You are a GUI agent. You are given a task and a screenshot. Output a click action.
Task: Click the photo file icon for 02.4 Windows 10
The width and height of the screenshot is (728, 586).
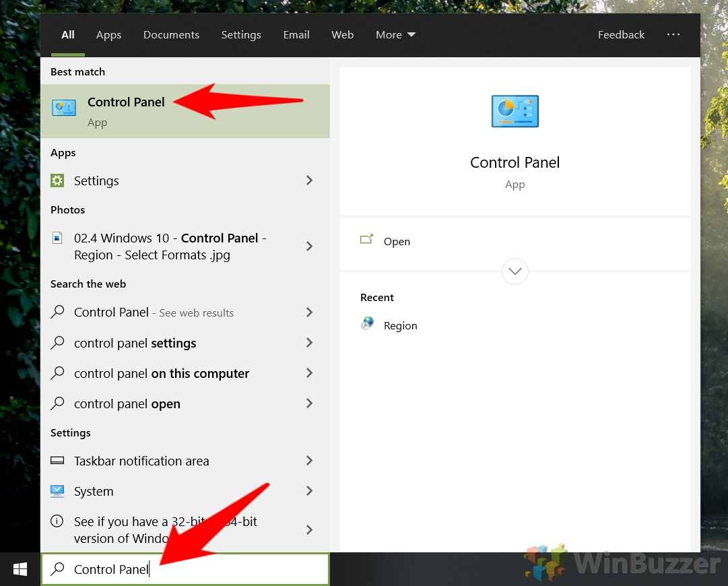pos(57,238)
